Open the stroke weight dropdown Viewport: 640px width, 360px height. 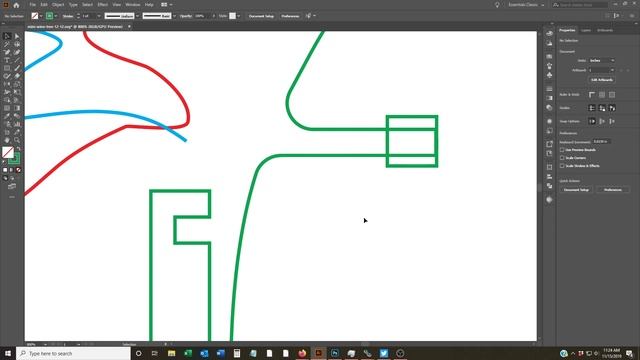click(x=99, y=16)
